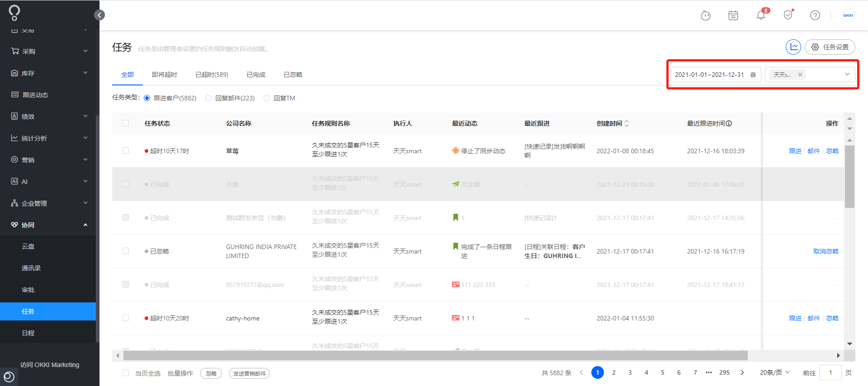
Task: Remove the 天天s... executor filter tag
Action: [800, 75]
